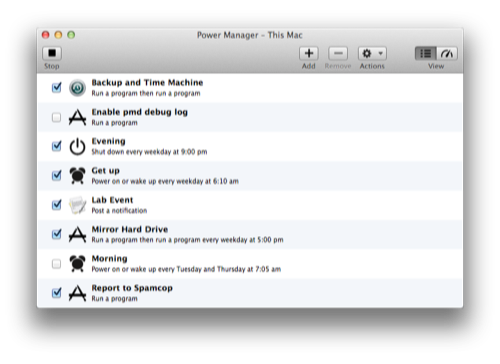Add a new event with the plus button
Viewport: 500px width, 364px height.
[x=309, y=53]
